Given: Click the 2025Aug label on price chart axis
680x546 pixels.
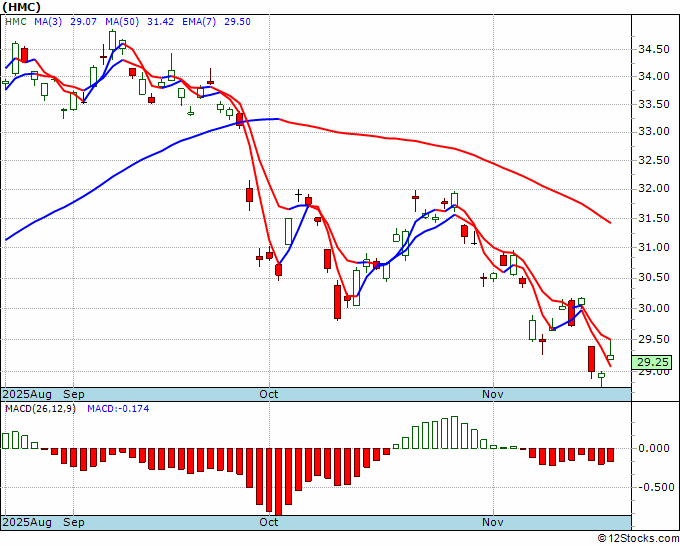Looking at the screenshot, I should click(27, 394).
